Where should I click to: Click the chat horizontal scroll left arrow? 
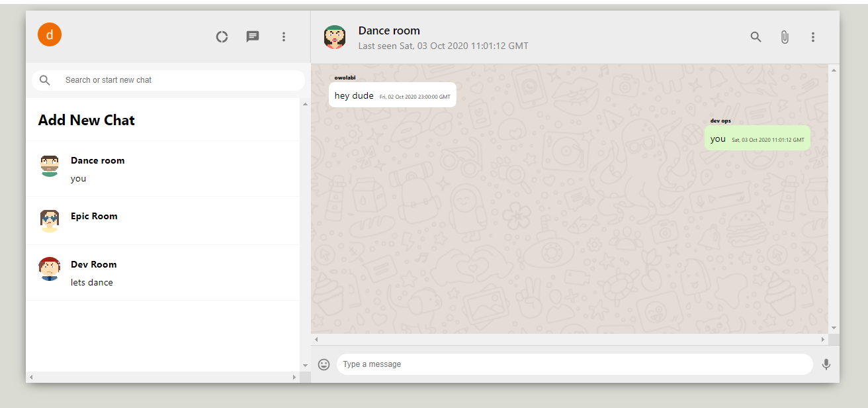coord(316,339)
